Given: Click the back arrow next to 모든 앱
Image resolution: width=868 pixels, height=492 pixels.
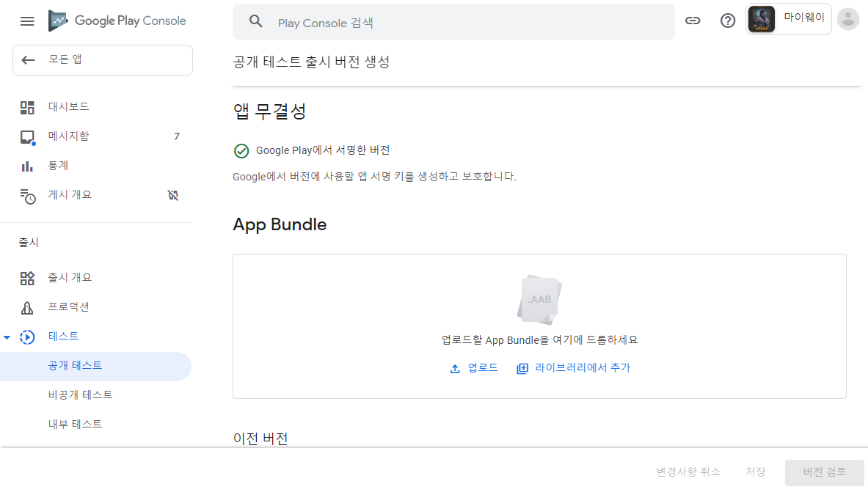Looking at the screenshot, I should (28, 59).
